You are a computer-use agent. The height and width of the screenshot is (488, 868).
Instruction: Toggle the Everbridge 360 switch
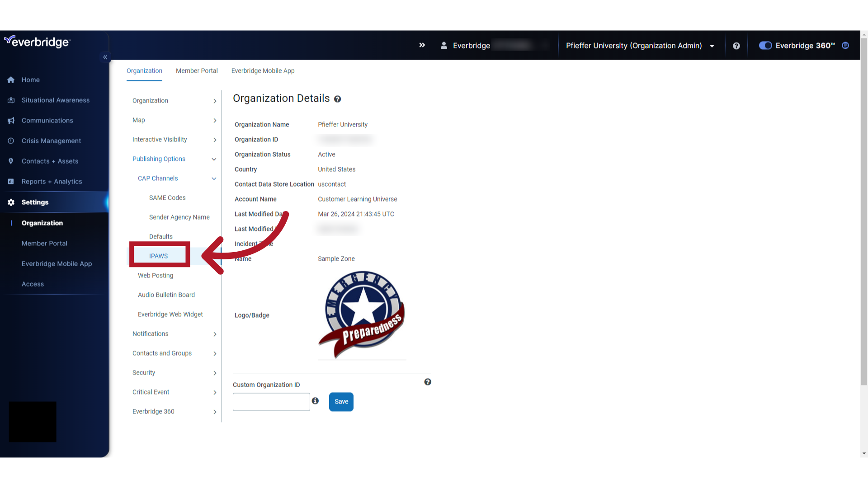point(765,45)
